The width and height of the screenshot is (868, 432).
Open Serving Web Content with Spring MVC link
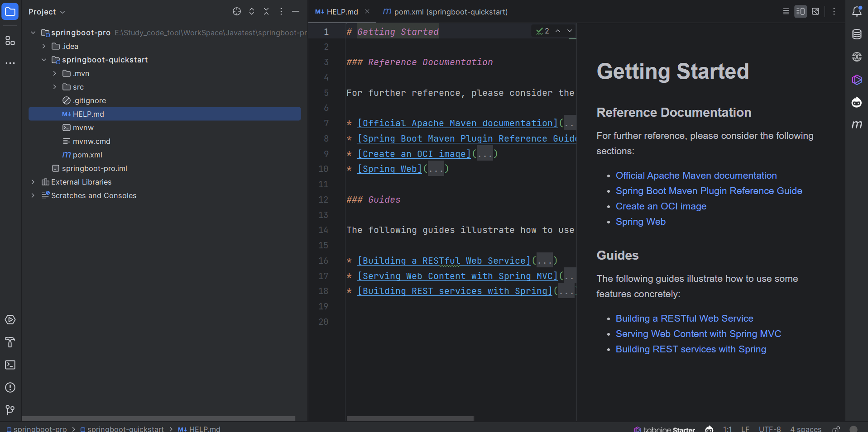[x=698, y=334]
